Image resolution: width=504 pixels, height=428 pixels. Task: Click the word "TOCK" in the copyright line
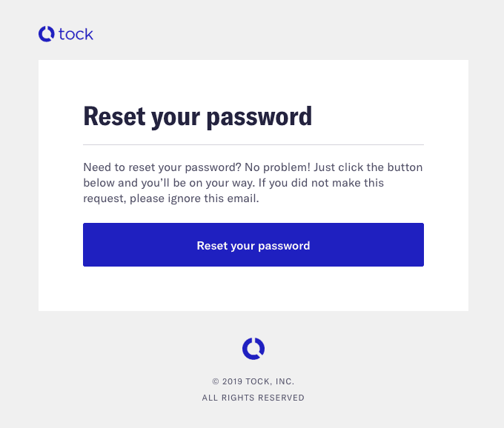pos(256,381)
